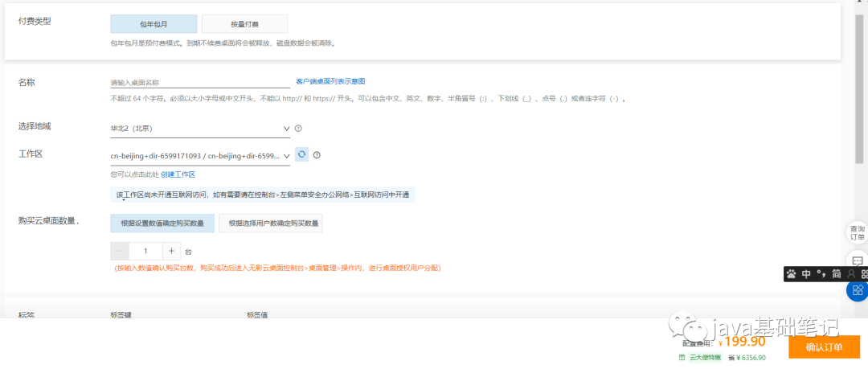Open the 客户端桌面列表示意图 link

[x=330, y=81]
